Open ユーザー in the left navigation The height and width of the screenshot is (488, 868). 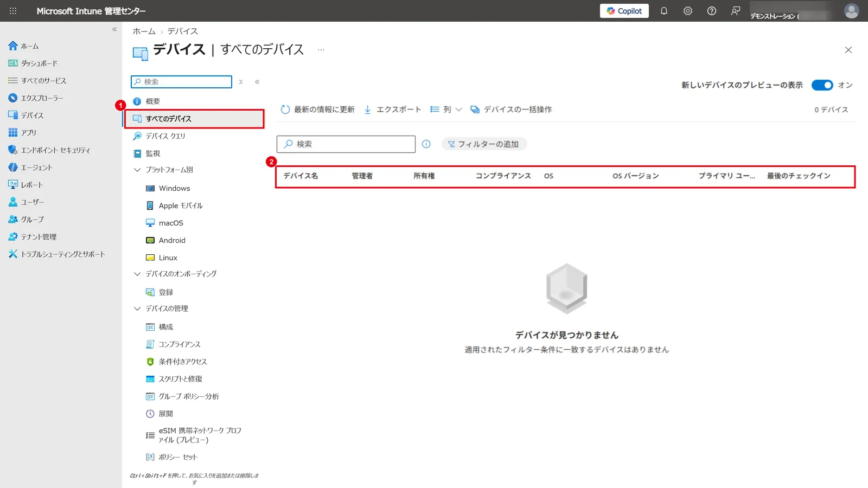(26, 202)
